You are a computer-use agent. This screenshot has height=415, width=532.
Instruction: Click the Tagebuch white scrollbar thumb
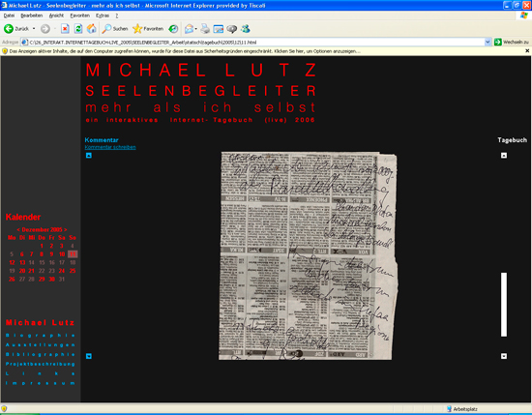pyautogui.click(x=504, y=305)
